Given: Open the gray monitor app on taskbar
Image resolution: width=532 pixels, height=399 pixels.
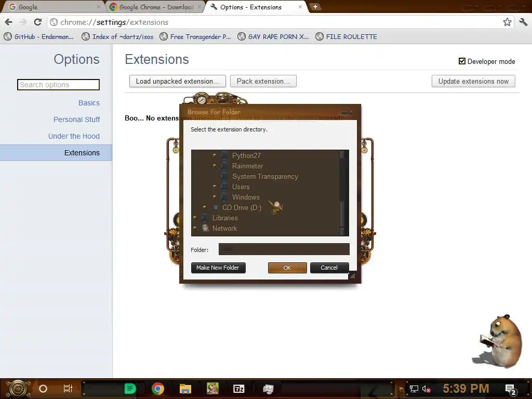Looking at the screenshot, I should click(268, 389).
